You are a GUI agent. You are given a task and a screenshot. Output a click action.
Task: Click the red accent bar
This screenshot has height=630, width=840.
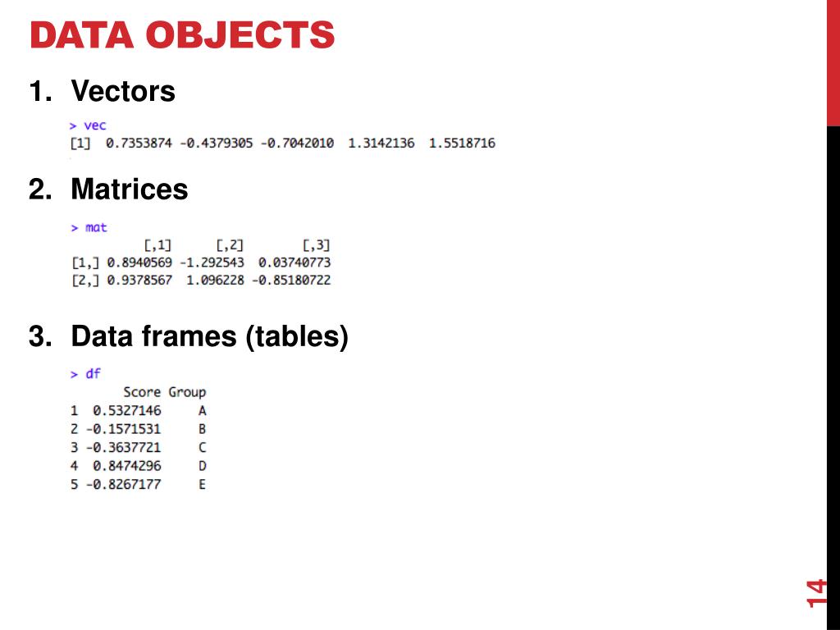coord(833,62)
